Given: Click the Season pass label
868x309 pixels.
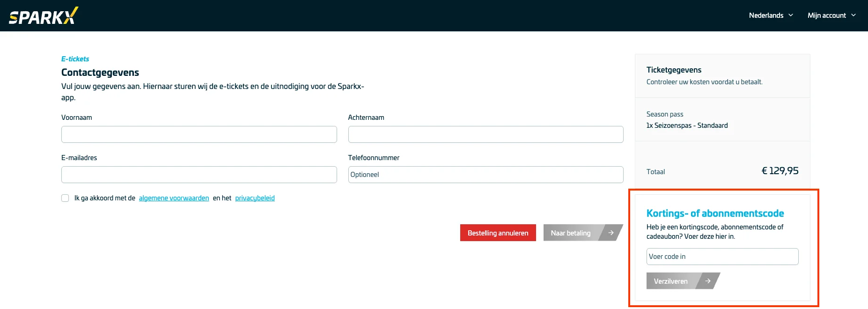Looking at the screenshot, I should pos(665,114).
